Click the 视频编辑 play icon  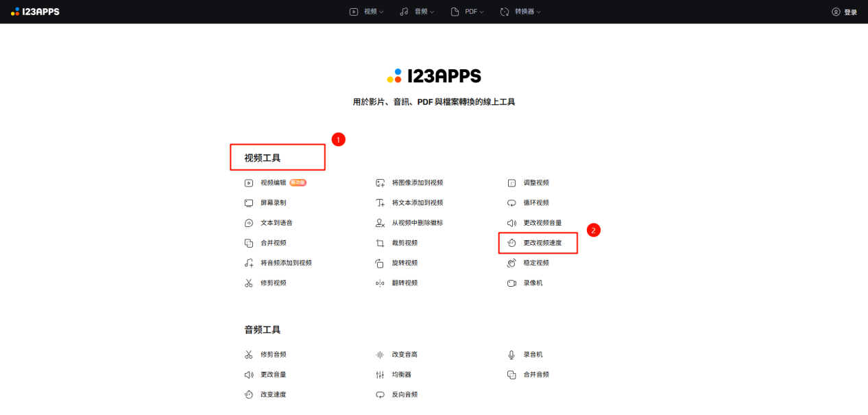click(x=249, y=183)
